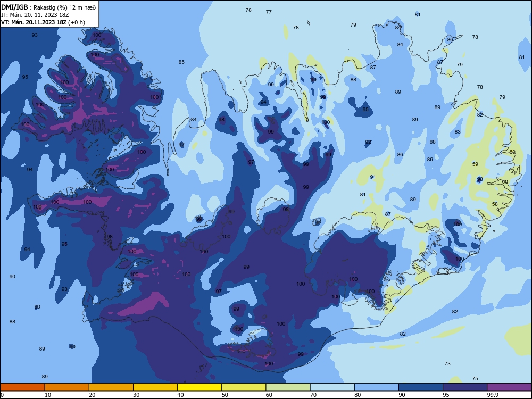Click the '(+0 h)' forecast offset text

click(x=77, y=22)
